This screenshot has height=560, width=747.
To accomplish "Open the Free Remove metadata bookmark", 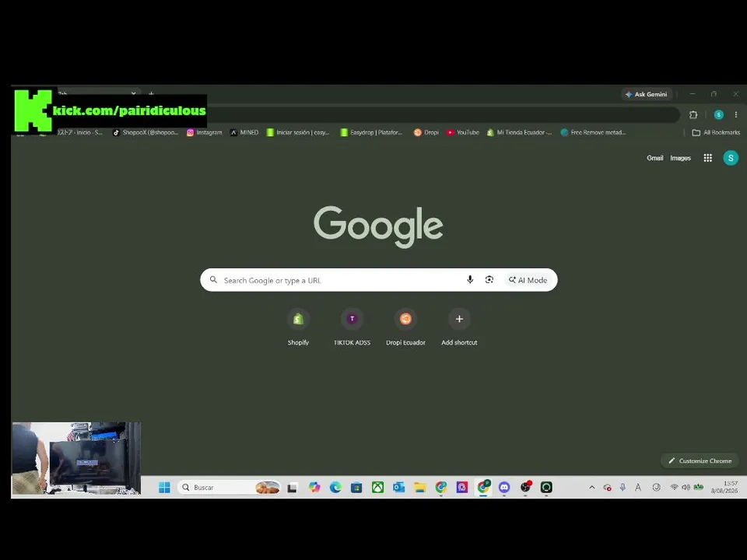I will (x=594, y=133).
